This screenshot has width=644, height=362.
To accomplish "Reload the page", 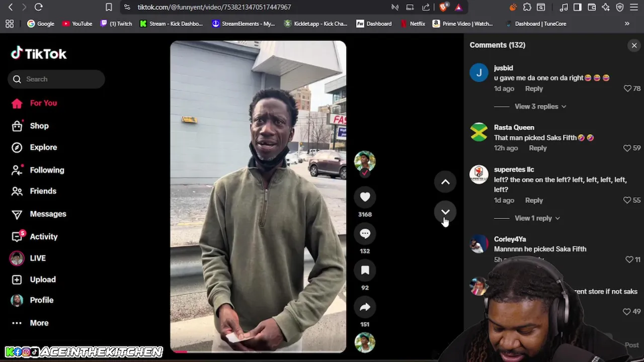I will point(39,7).
